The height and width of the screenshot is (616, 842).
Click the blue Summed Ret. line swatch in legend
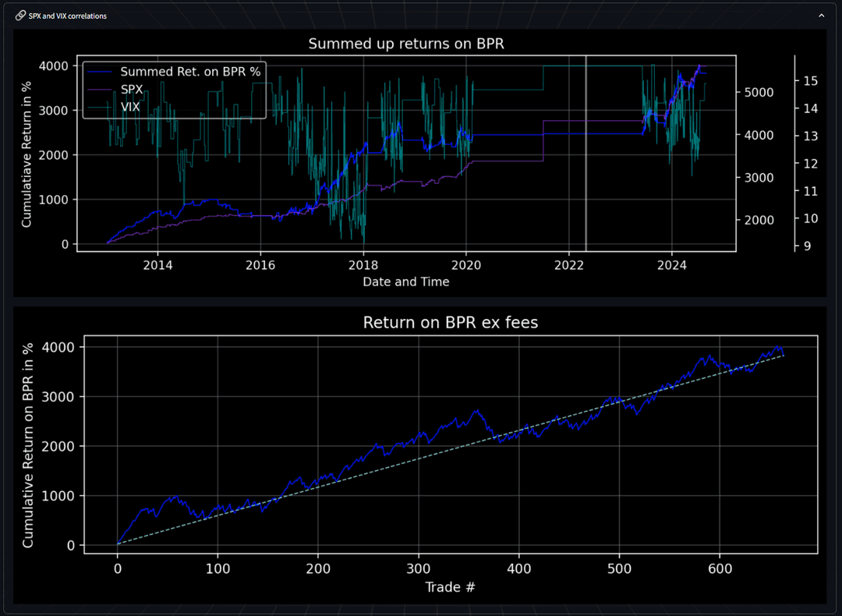[x=101, y=73]
